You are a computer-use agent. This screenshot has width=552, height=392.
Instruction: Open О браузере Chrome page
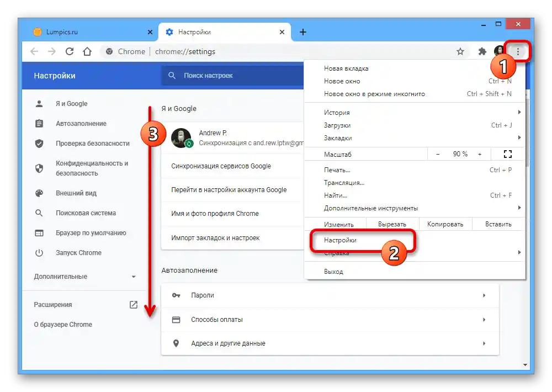pos(63,325)
